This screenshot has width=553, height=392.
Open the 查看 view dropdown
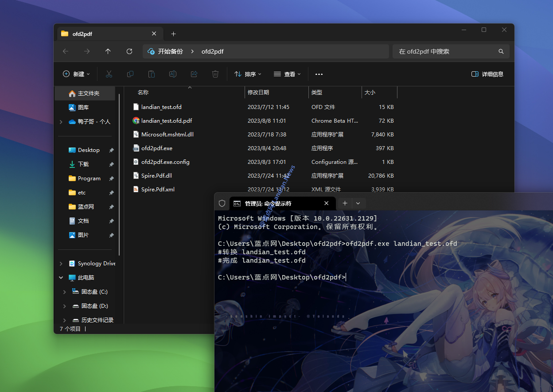[x=287, y=74]
